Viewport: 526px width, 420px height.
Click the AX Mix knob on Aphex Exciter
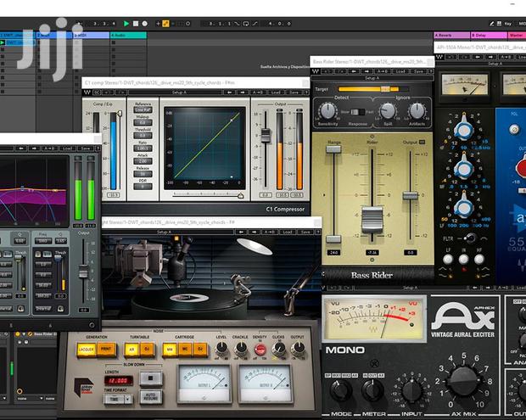[464, 382]
